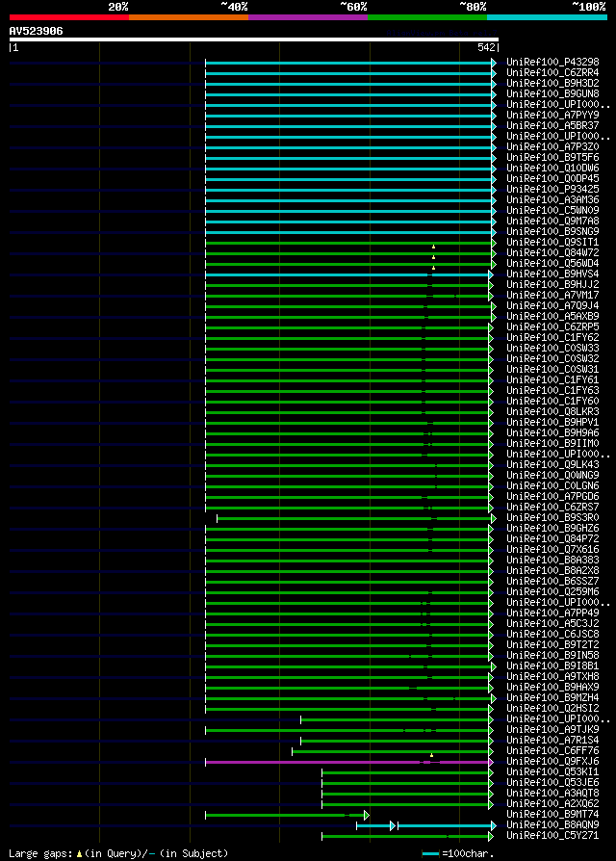The height and width of the screenshot is (861, 616).
Task: Open hit UniRef100_Q53KI1
Action: coord(552,772)
